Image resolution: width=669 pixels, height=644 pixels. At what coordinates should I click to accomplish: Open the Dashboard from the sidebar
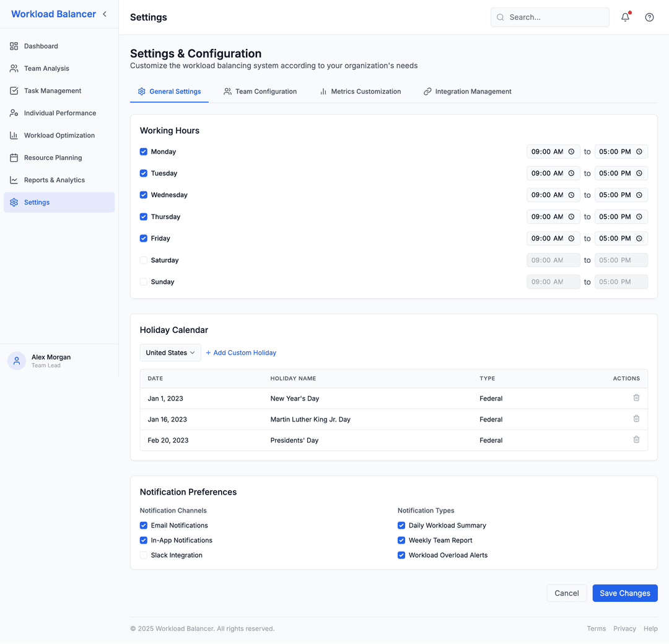(x=41, y=46)
